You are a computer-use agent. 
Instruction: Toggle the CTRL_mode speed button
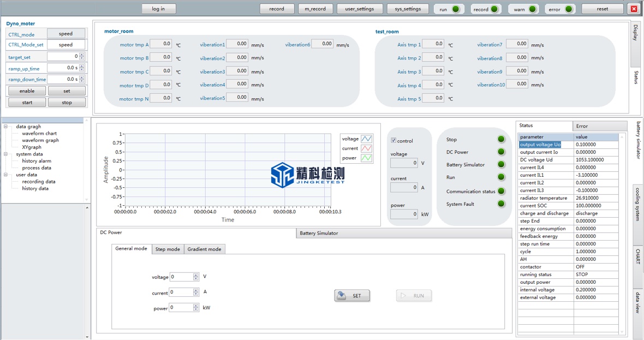[x=66, y=34]
